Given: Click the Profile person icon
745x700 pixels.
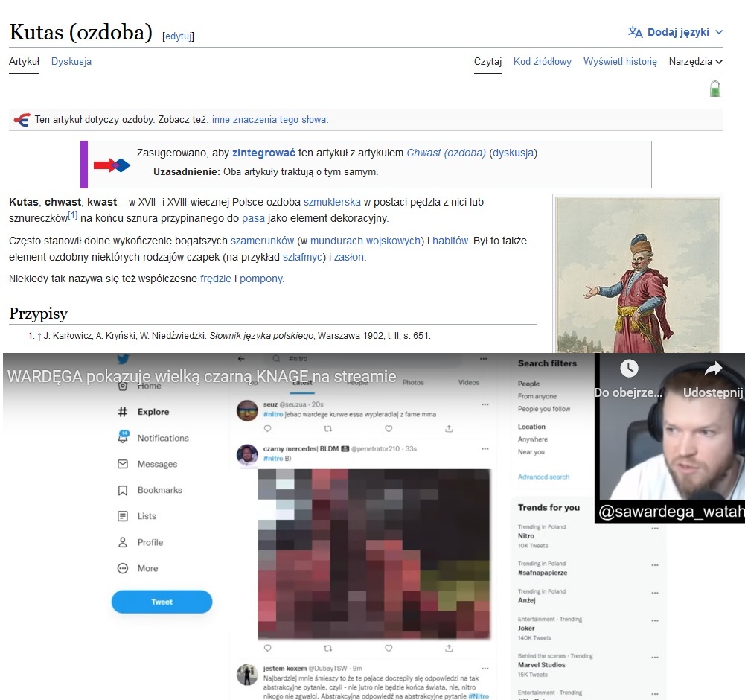Looking at the screenshot, I should click(123, 542).
